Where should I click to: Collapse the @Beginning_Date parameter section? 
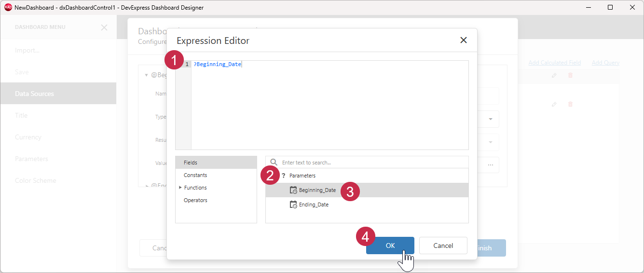[x=146, y=75]
